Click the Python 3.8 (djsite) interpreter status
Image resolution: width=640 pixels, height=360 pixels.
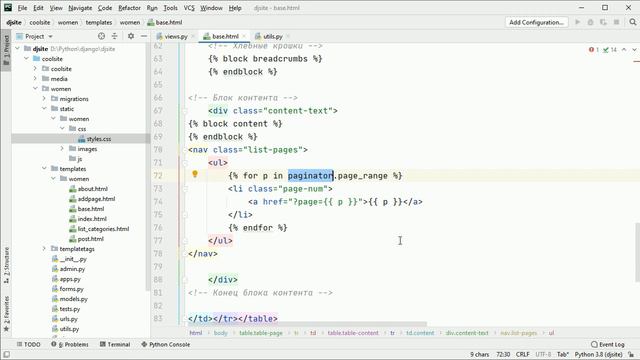598,354
